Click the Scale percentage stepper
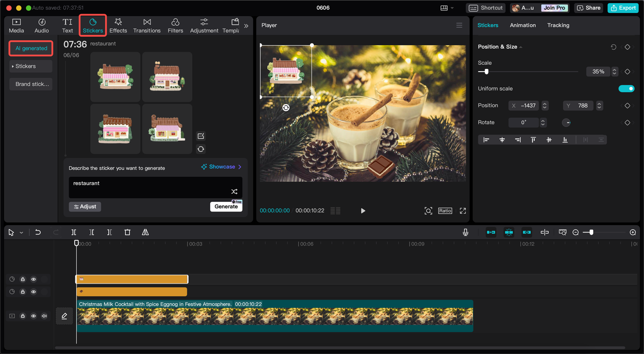 614,72
